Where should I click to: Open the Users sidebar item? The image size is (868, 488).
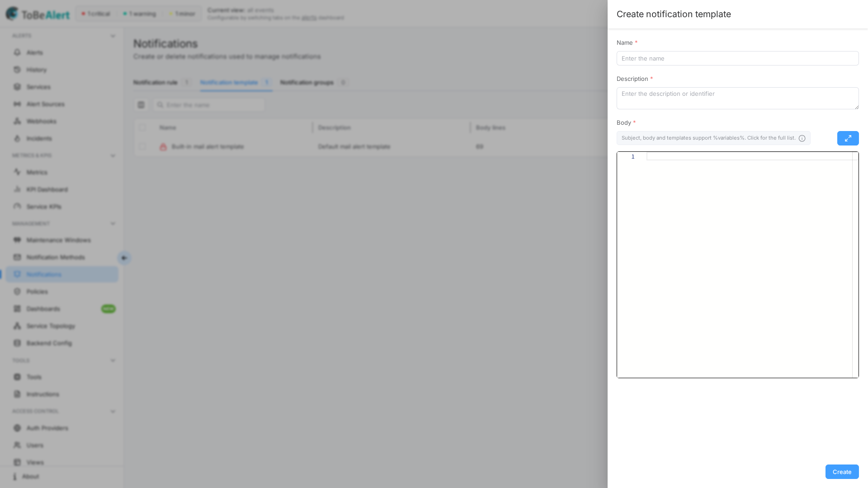pos(62,445)
